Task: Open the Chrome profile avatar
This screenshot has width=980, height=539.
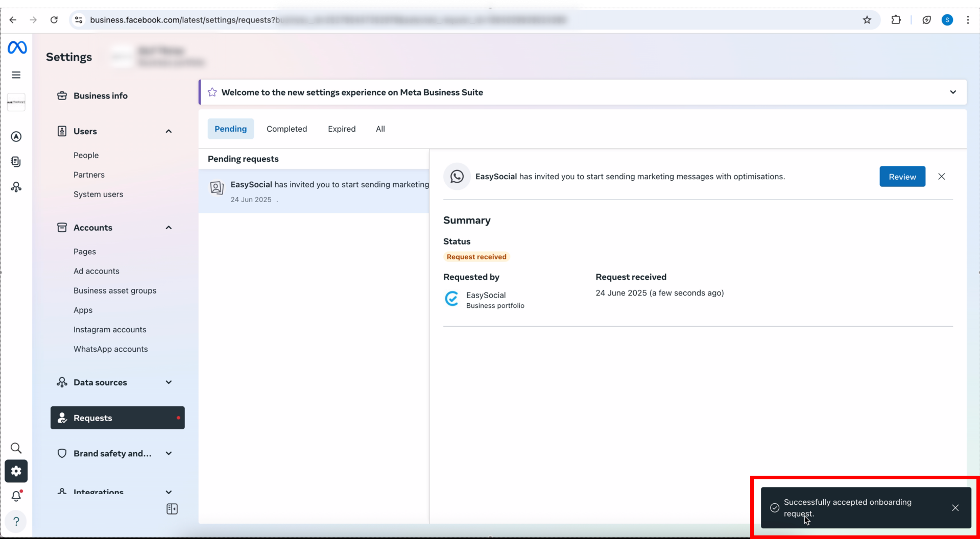Action: pyautogui.click(x=947, y=20)
